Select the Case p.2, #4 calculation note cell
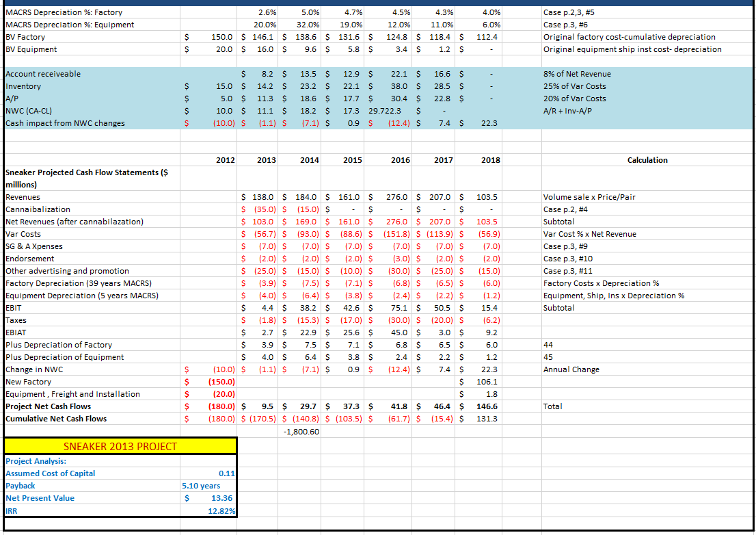The height and width of the screenshot is (535, 756). tap(567, 209)
